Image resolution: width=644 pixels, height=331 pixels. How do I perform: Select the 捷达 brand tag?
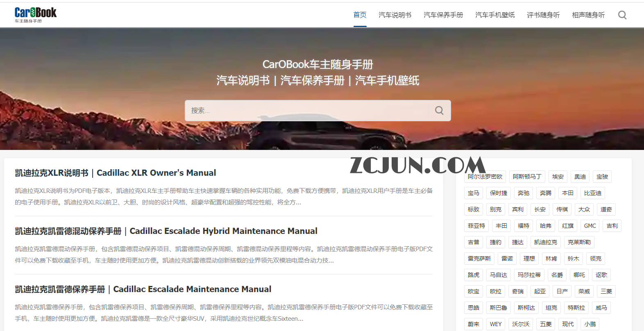tap(518, 242)
